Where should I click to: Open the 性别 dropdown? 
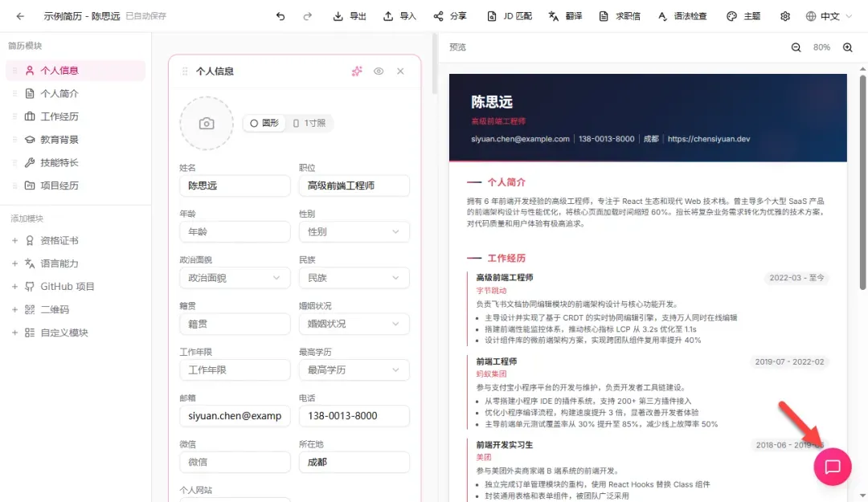coord(354,232)
